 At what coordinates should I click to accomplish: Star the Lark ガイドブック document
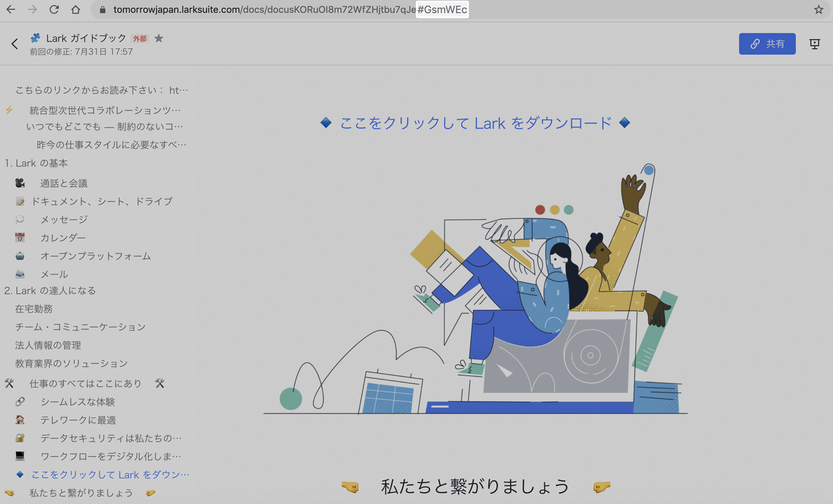[x=159, y=38]
